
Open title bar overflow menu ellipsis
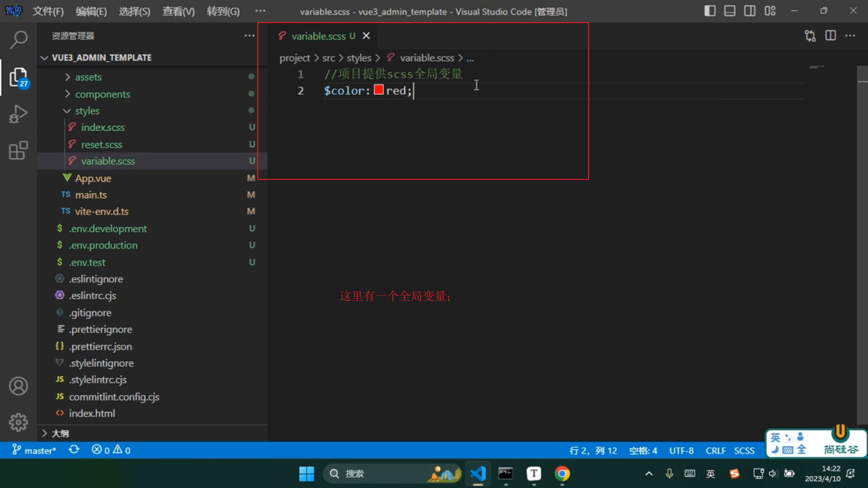(x=260, y=11)
